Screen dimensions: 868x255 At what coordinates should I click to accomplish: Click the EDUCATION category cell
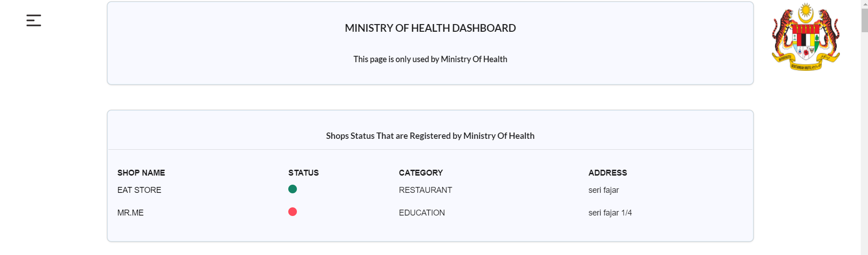[x=422, y=213]
